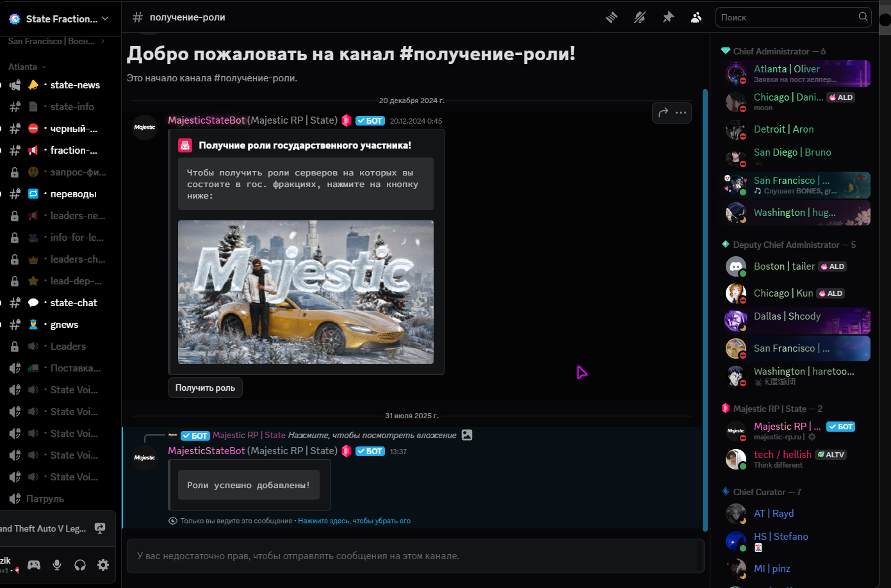Click the game controller activity icon

click(x=34, y=565)
